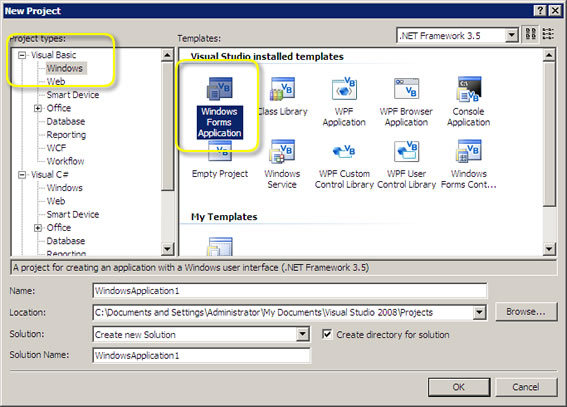
Task: Select the WCF project type
Action: point(56,148)
